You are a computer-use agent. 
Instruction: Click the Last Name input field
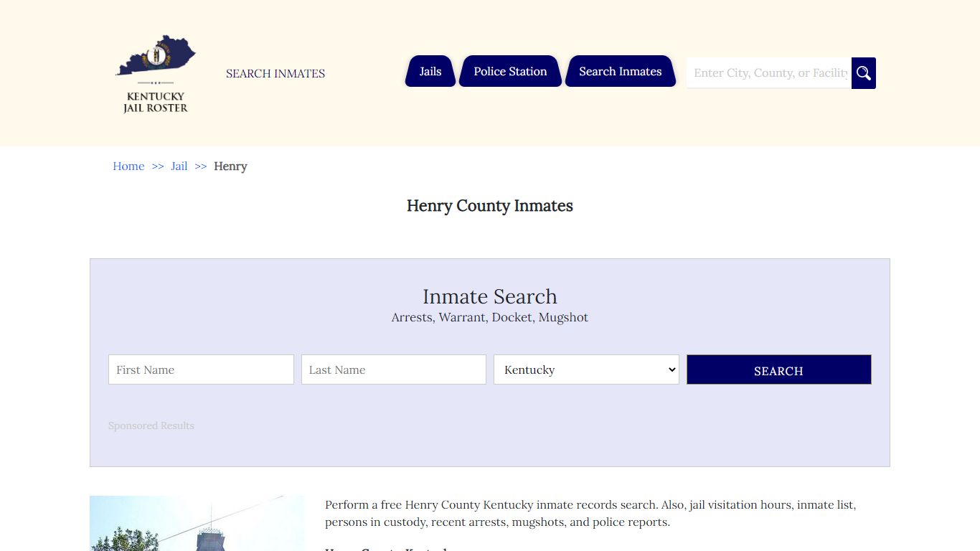(394, 369)
